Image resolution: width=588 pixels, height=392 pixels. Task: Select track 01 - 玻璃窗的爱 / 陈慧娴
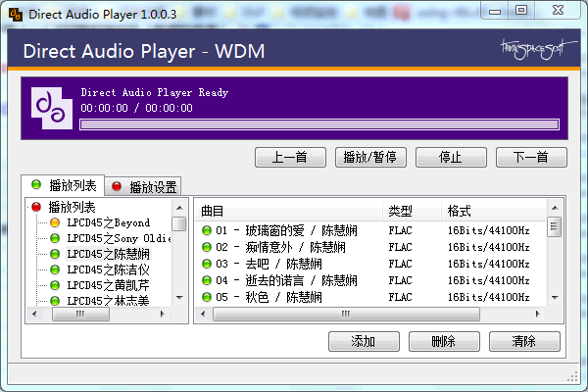click(x=286, y=230)
